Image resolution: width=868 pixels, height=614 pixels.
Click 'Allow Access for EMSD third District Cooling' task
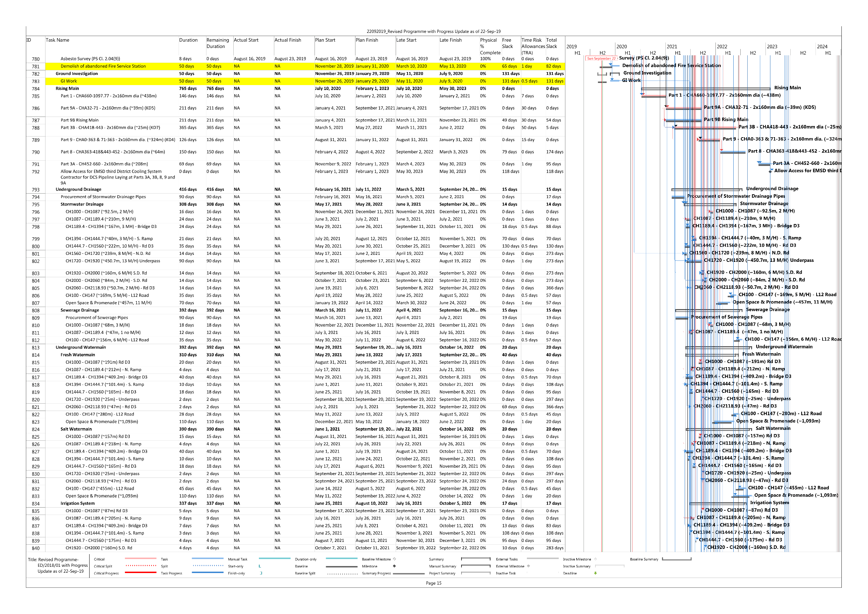click(x=118, y=177)
